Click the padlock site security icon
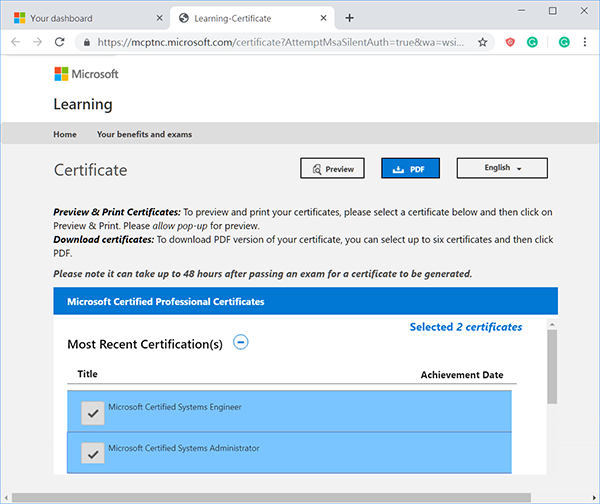This screenshot has width=600, height=504. pos(86,42)
